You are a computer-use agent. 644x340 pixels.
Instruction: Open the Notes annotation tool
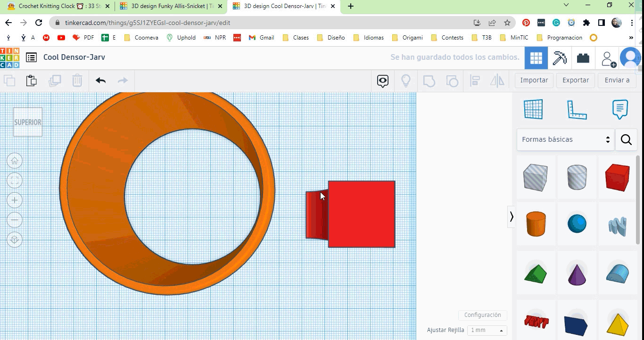(x=619, y=109)
